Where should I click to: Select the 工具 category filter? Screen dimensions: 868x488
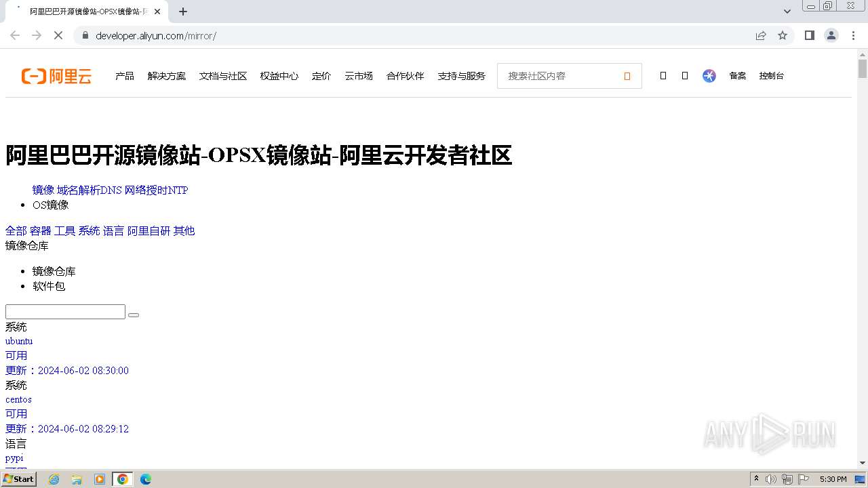[65, 231]
